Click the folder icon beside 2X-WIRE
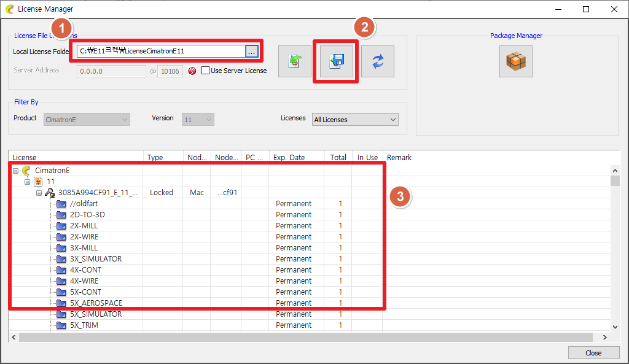The width and height of the screenshot is (629, 364). click(x=61, y=237)
